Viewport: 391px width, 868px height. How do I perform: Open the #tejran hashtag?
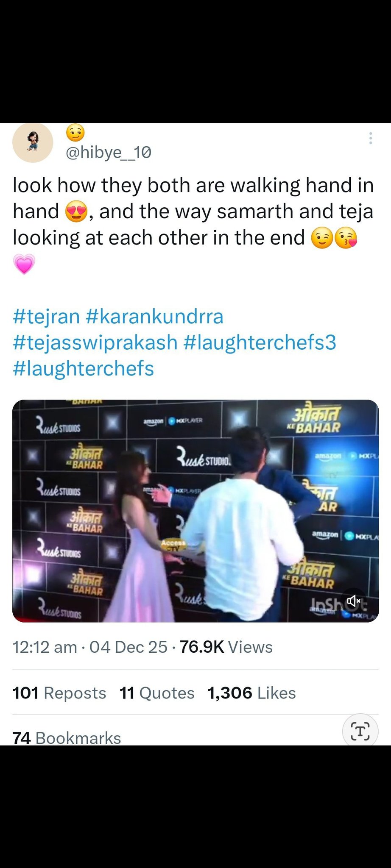point(46,317)
